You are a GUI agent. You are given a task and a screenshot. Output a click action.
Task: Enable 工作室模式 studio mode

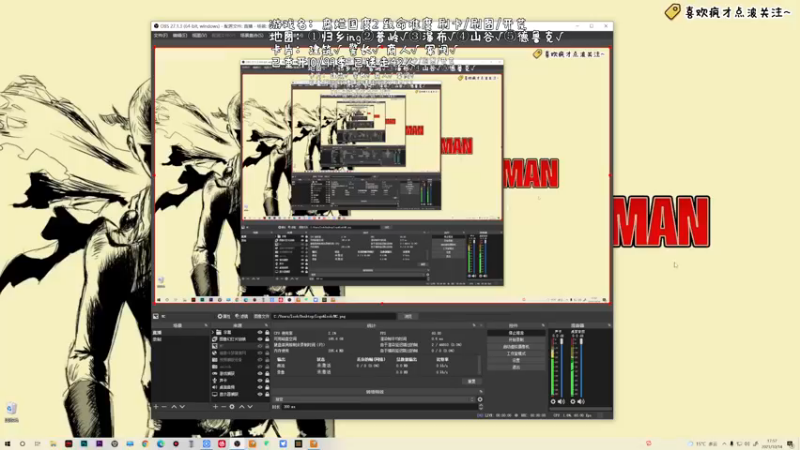tap(516, 354)
